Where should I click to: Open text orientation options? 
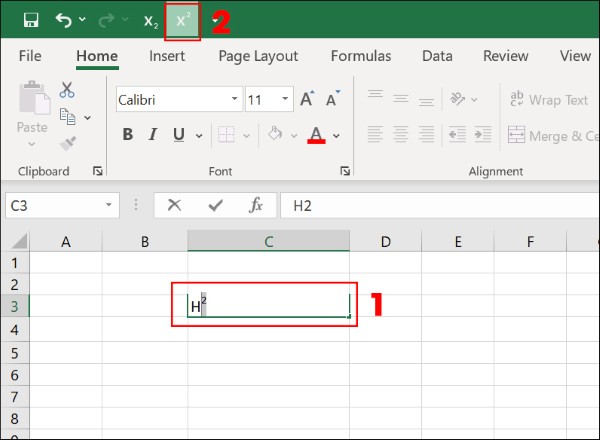pos(463,99)
